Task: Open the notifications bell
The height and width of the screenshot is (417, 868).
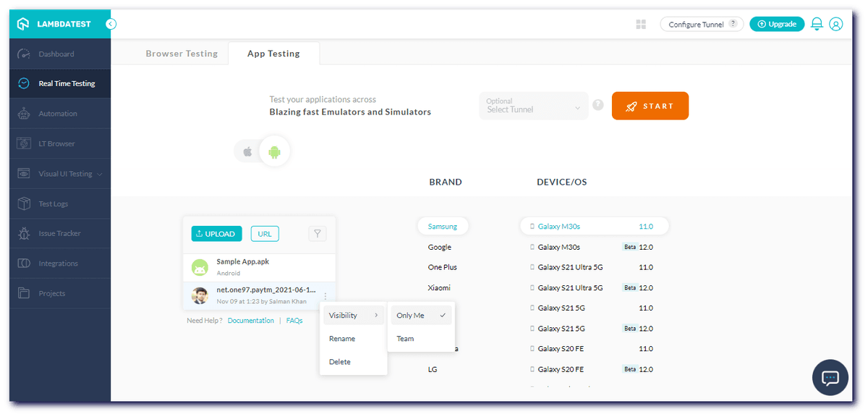Action: (x=817, y=24)
